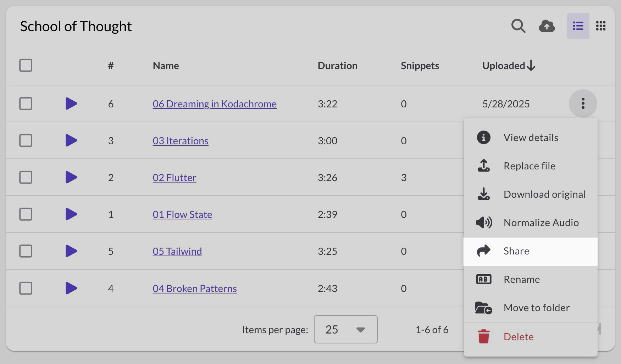Screen dimensions: 621x364
Task: Play 06 Dreaming in Kodachrome
Action: pyautogui.click(x=71, y=104)
